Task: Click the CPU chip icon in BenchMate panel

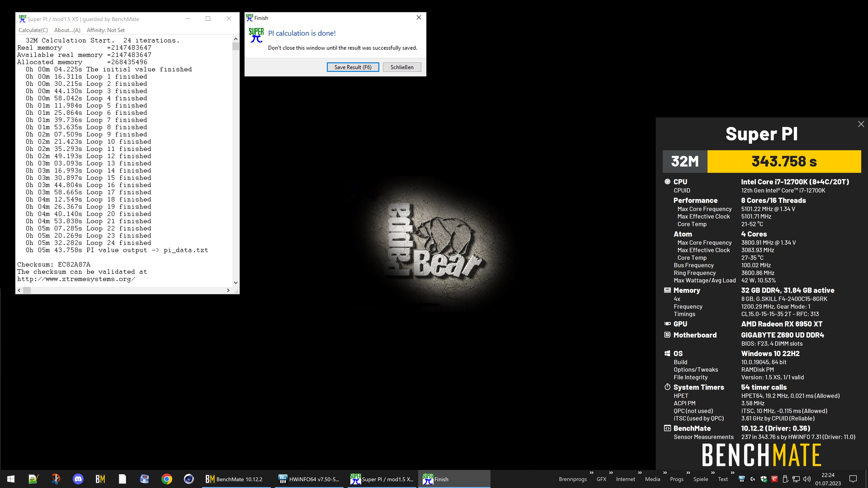Action: click(x=667, y=181)
